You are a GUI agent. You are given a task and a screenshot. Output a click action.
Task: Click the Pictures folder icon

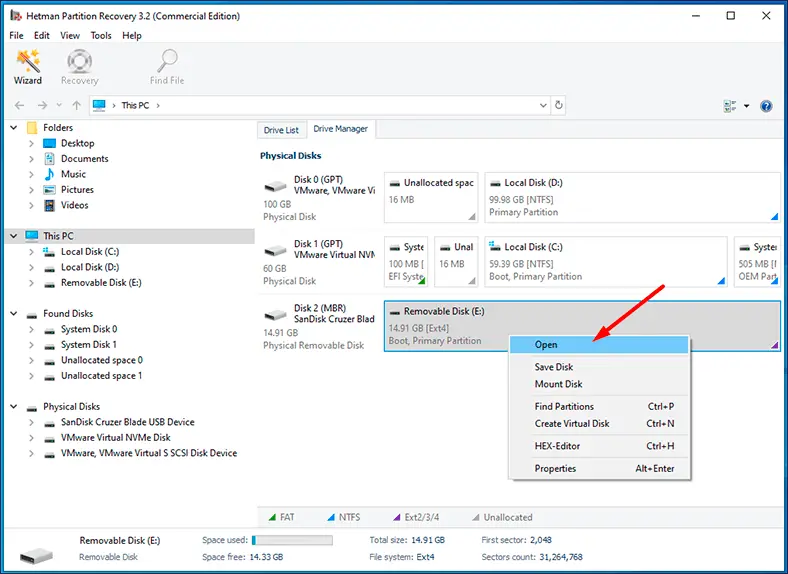(x=49, y=190)
